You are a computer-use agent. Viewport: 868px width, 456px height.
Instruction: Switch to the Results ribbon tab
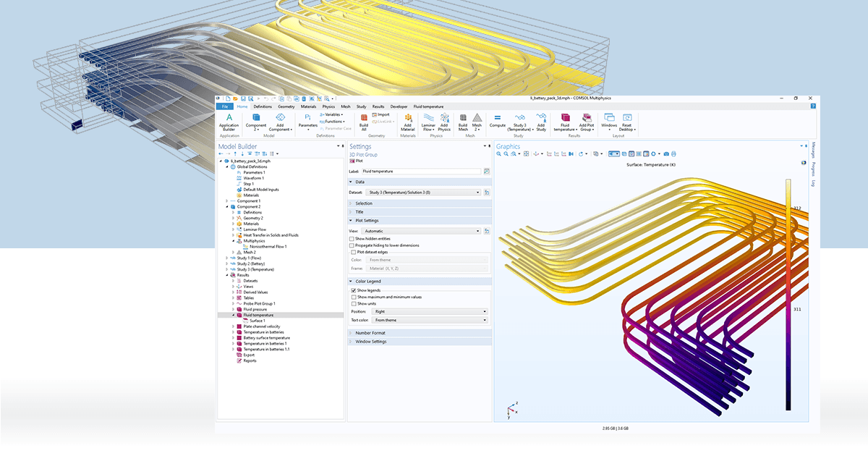click(x=378, y=106)
